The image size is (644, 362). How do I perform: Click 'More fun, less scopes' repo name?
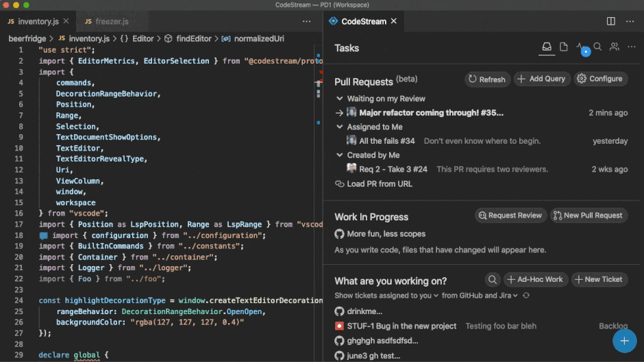pos(386,234)
